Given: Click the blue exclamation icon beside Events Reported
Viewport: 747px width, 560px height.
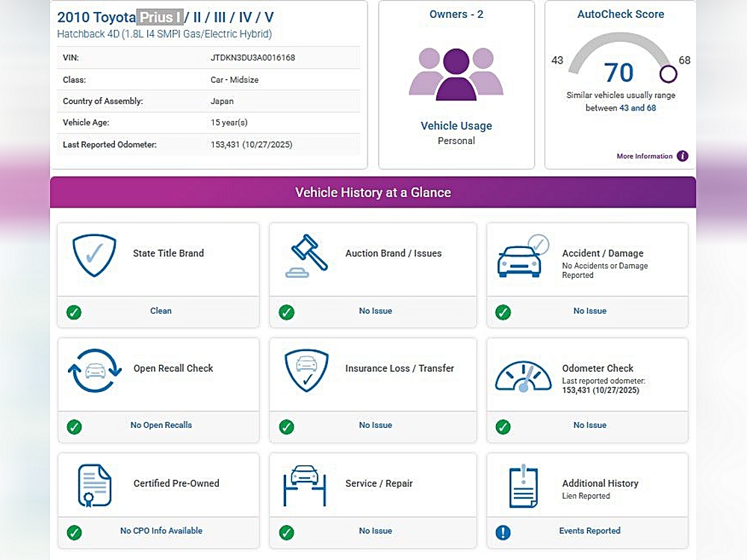Looking at the screenshot, I should [503, 532].
